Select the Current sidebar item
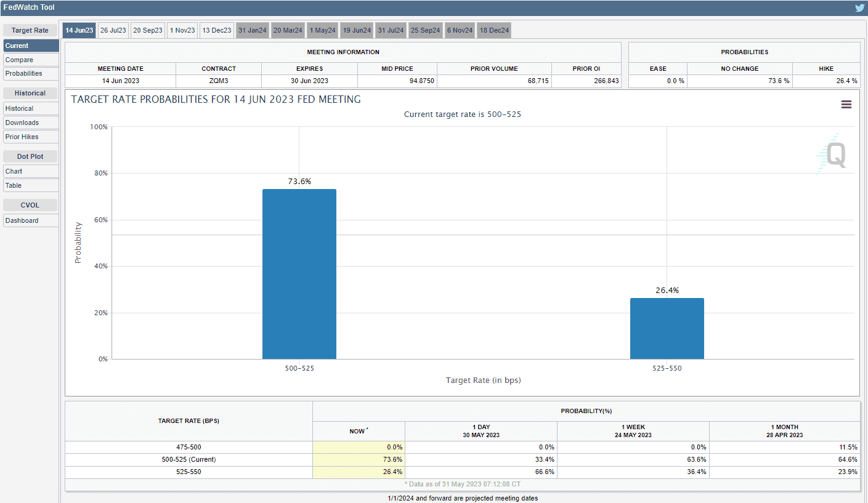Screen dimensions: 868x503 coord(31,46)
